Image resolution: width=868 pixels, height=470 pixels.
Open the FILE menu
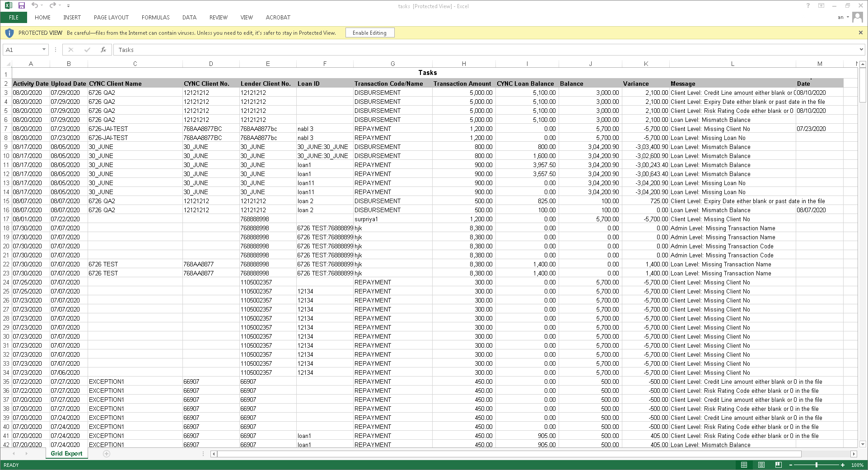[14, 18]
